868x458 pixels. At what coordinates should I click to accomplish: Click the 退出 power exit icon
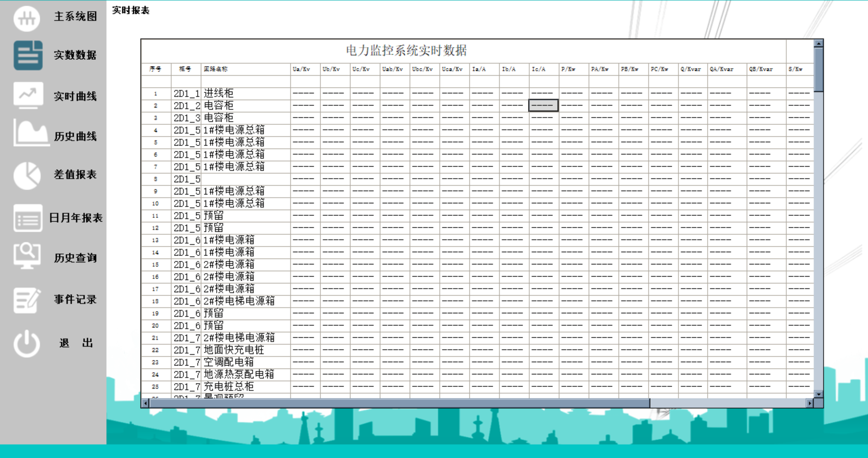click(x=27, y=343)
